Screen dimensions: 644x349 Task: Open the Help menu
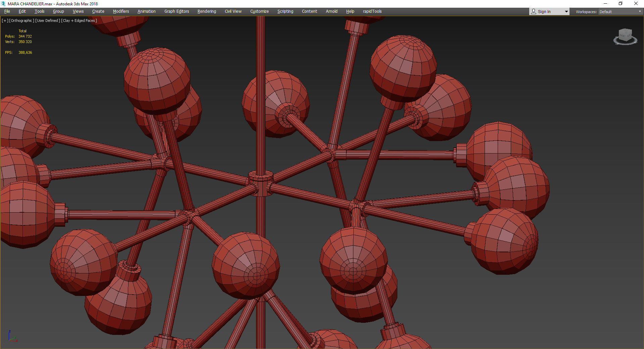tap(350, 11)
